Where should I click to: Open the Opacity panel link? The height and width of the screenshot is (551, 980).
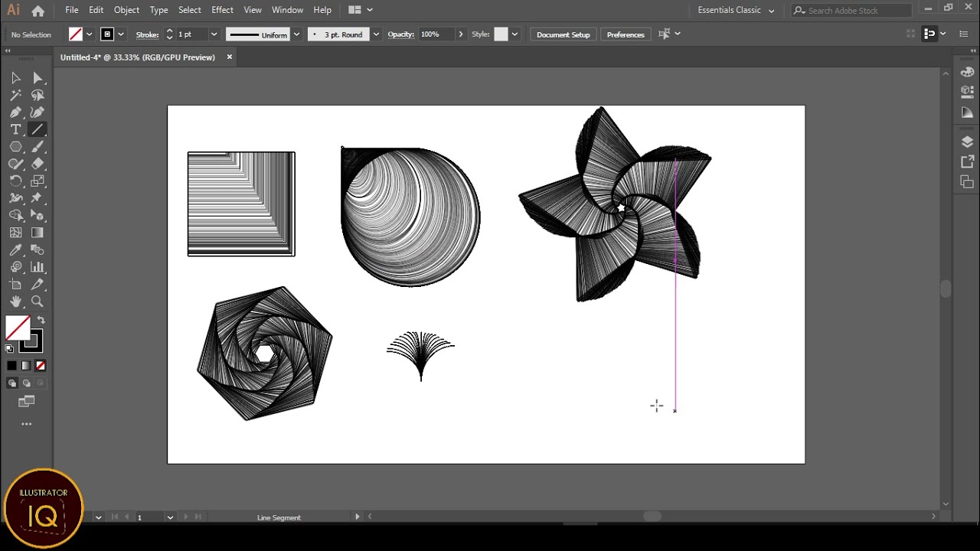click(401, 34)
